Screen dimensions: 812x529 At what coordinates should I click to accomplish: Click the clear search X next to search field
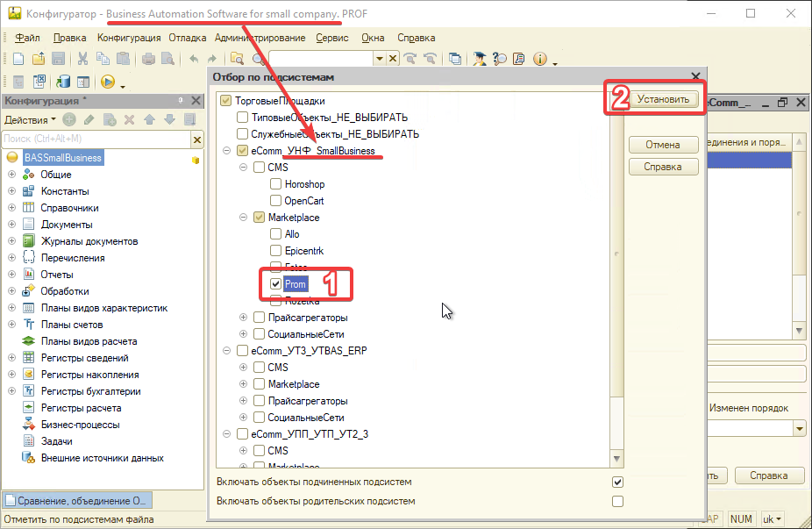click(x=197, y=139)
